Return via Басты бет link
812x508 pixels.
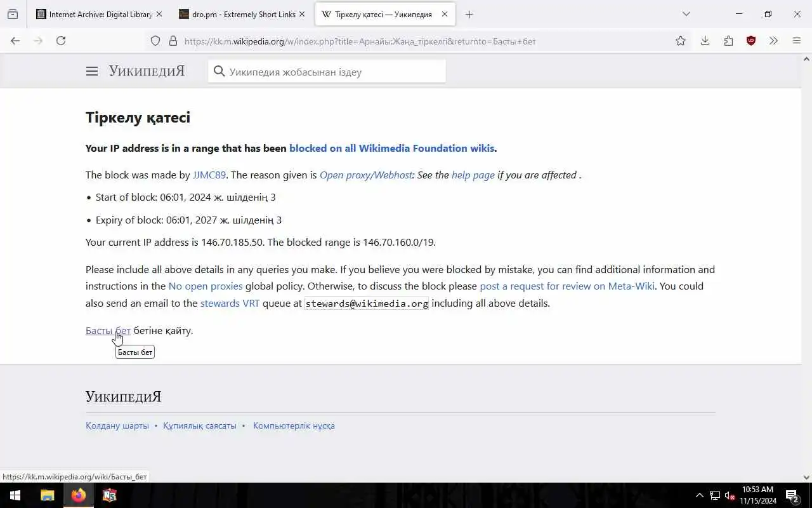pos(108,330)
